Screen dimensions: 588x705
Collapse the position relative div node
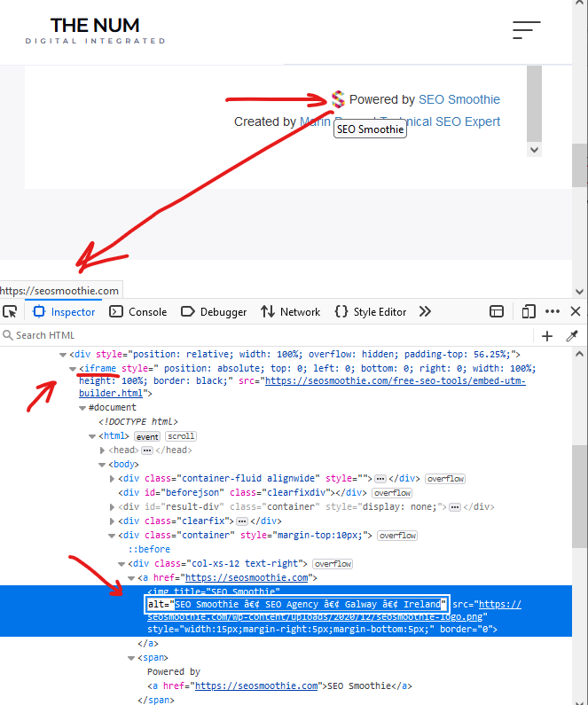click(63, 355)
